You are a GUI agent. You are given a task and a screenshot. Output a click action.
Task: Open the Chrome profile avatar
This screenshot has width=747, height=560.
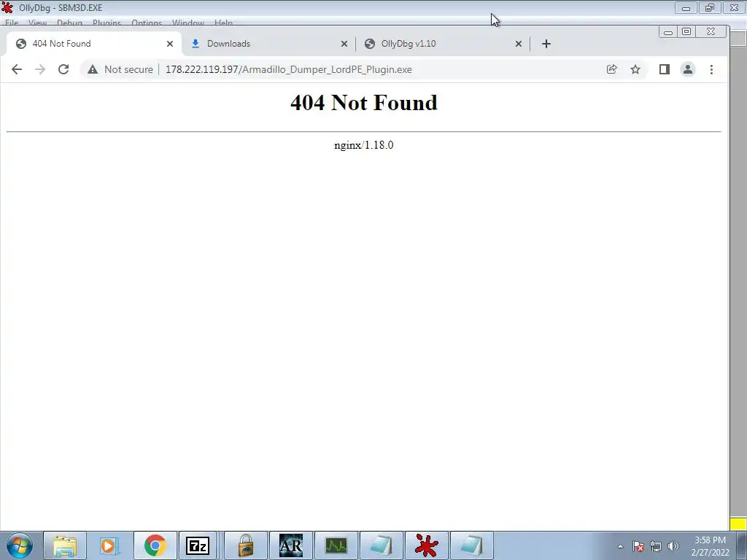[687, 69]
